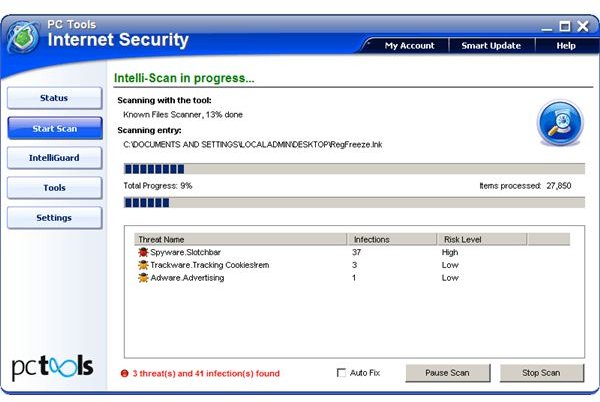This screenshot has height=402, width=600.
Task: Click the Total Progress: 9% label
Action: 158,186
